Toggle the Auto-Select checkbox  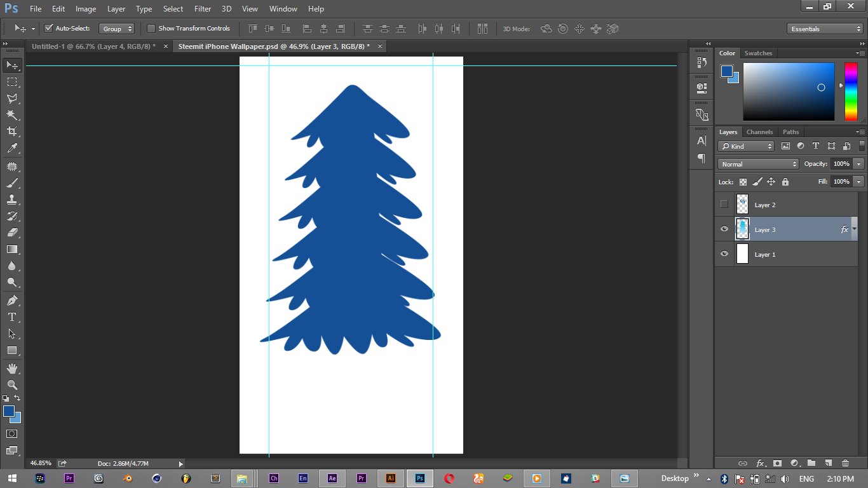[48, 29]
